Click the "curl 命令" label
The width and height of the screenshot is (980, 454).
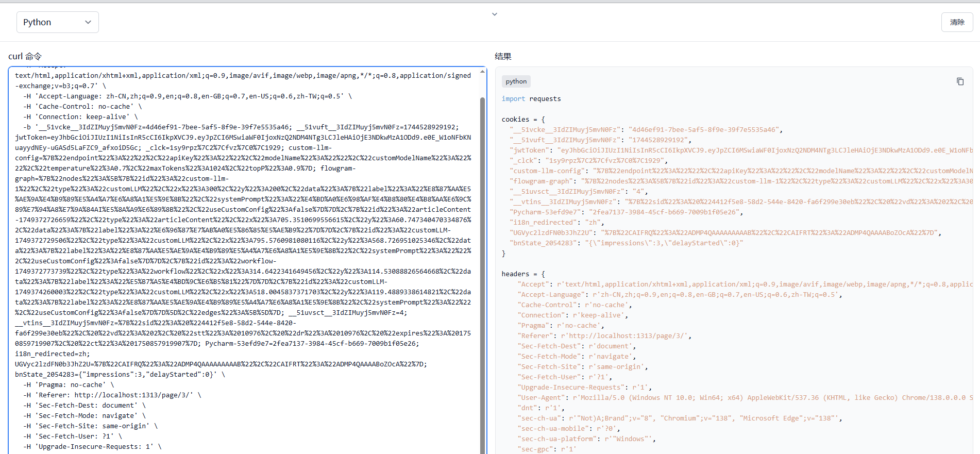click(x=25, y=56)
